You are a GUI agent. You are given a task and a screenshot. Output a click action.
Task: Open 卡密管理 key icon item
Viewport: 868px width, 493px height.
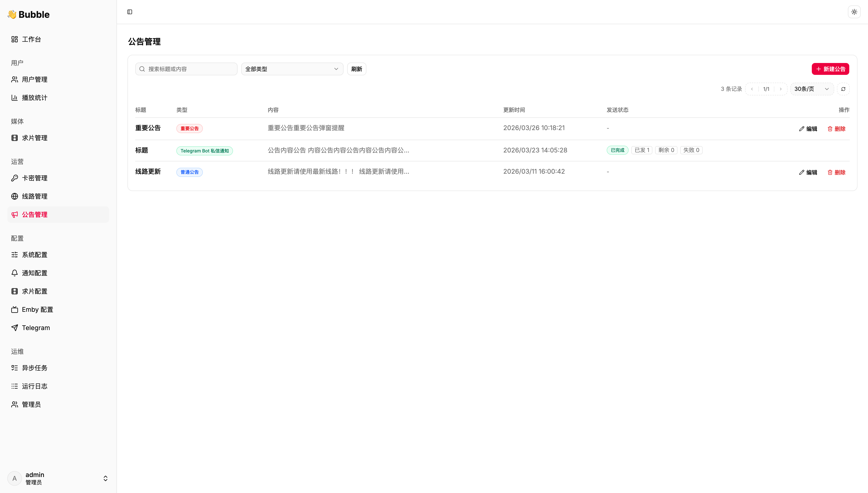34,178
